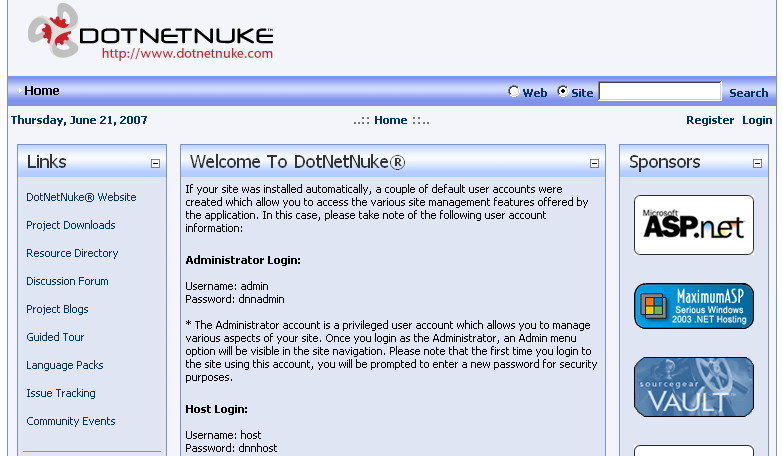Click the Host Login: heading
This screenshot has height=456, width=783.
coord(217,409)
